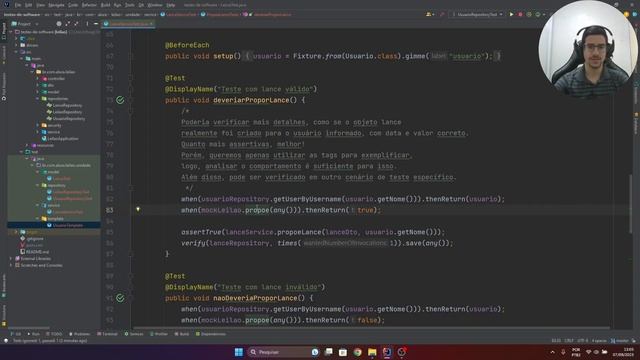Click the yellow intention lightbulb on line 83
The width and height of the screenshot is (640, 360).
click(138, 209)
